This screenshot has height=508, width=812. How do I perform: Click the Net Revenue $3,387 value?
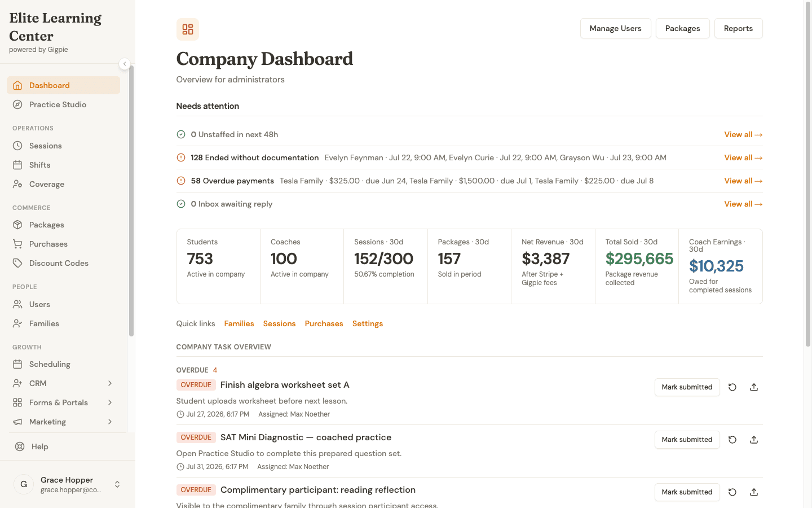coord(545,259)
